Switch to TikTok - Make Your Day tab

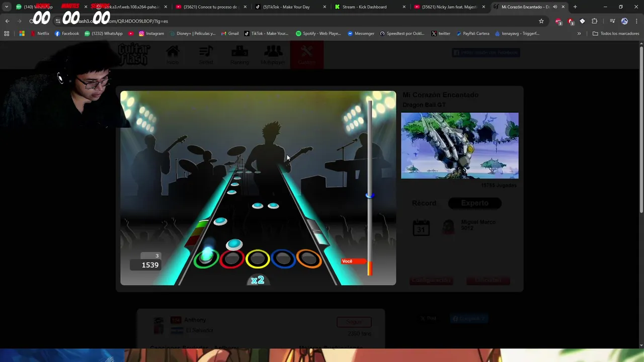tap(291, 7)
